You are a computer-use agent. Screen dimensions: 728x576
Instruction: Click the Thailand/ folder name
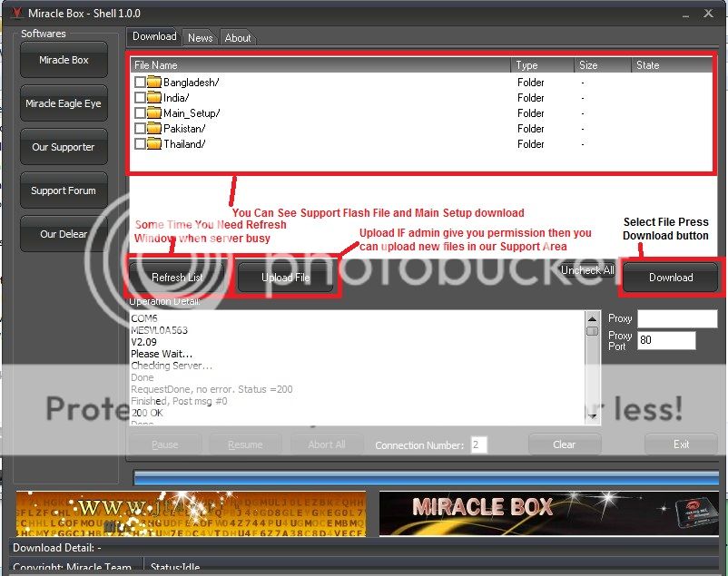coord(184,144)
